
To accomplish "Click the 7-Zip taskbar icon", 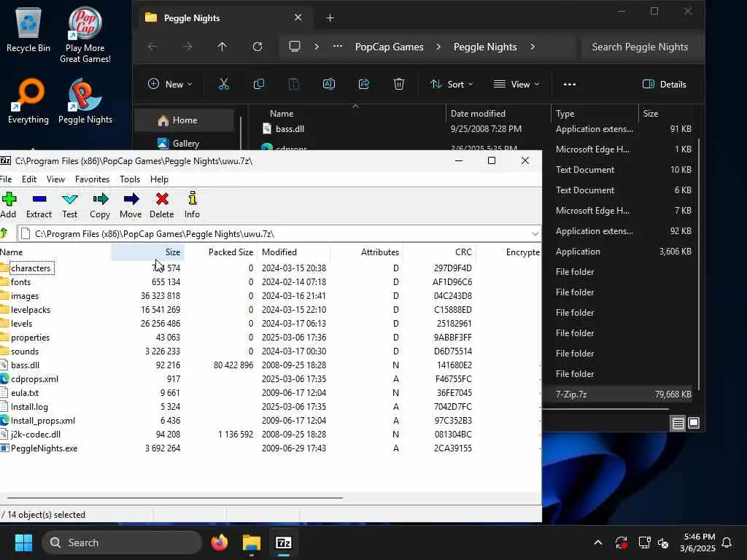I will pos(284,542).
